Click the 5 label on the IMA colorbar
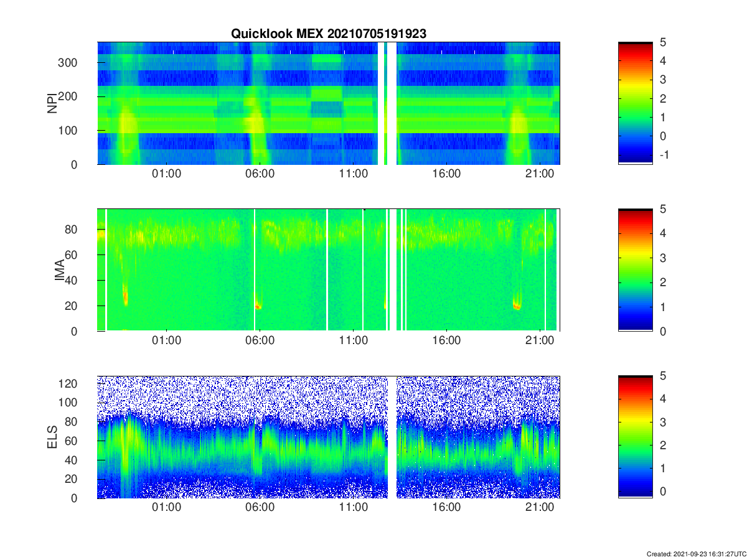Screen dimensions: 747x560 tap(664, 209)
